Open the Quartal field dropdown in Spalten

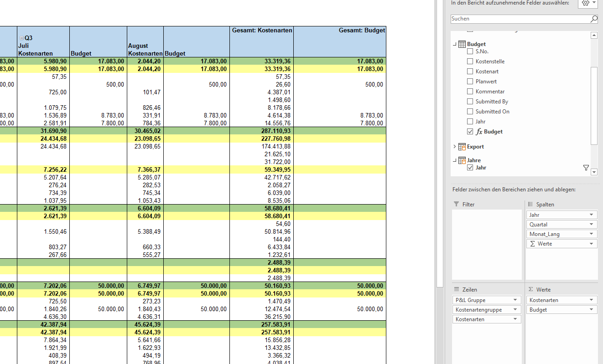tap(592, 225)
